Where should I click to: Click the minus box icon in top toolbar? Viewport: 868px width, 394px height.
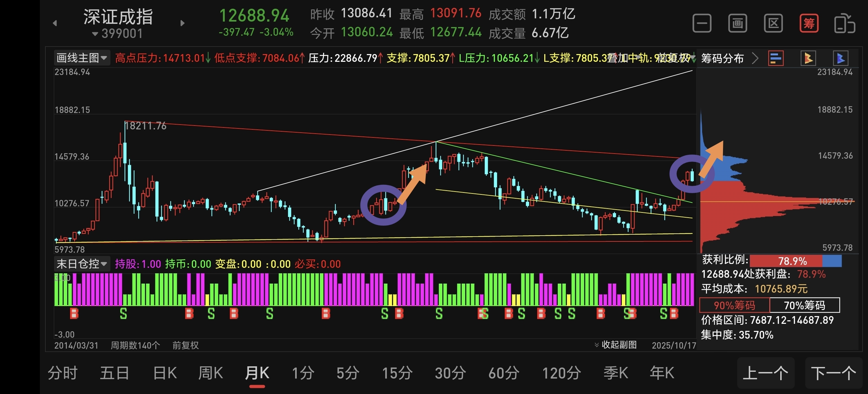pyautogui.click(x=701, y=23)
